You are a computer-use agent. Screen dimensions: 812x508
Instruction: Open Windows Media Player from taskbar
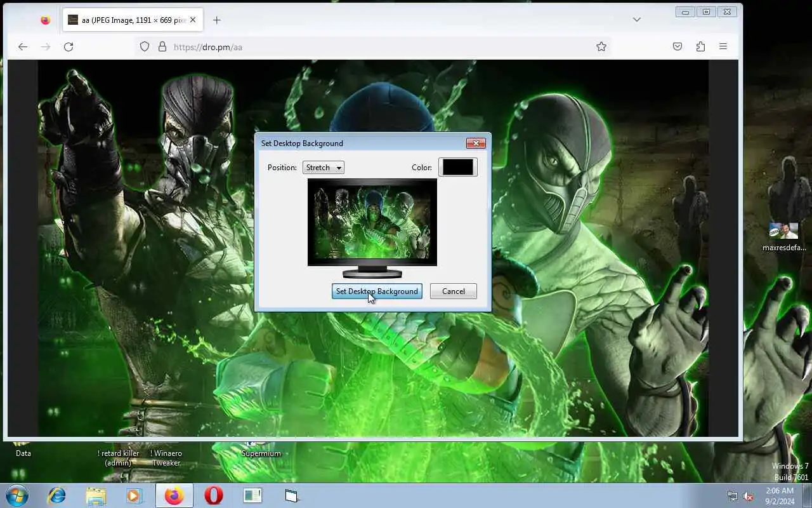point(134,495)
